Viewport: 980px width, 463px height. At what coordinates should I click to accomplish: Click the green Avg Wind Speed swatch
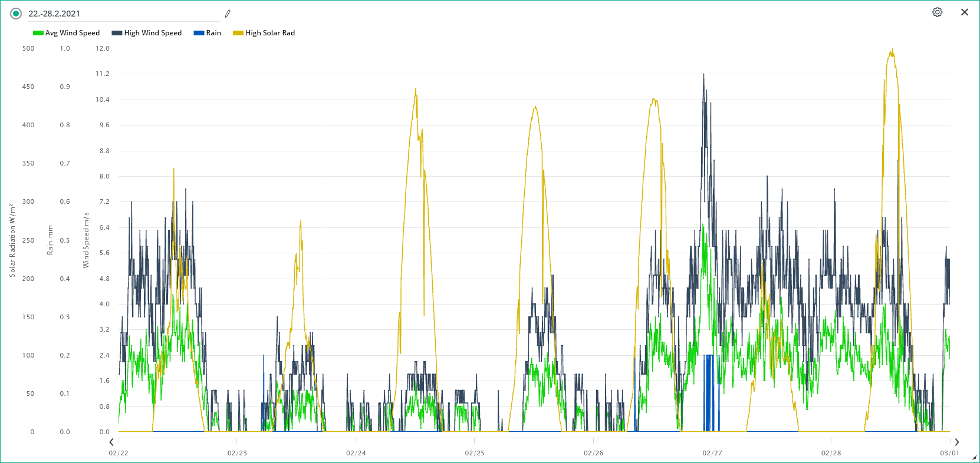[x=38, y=33]
